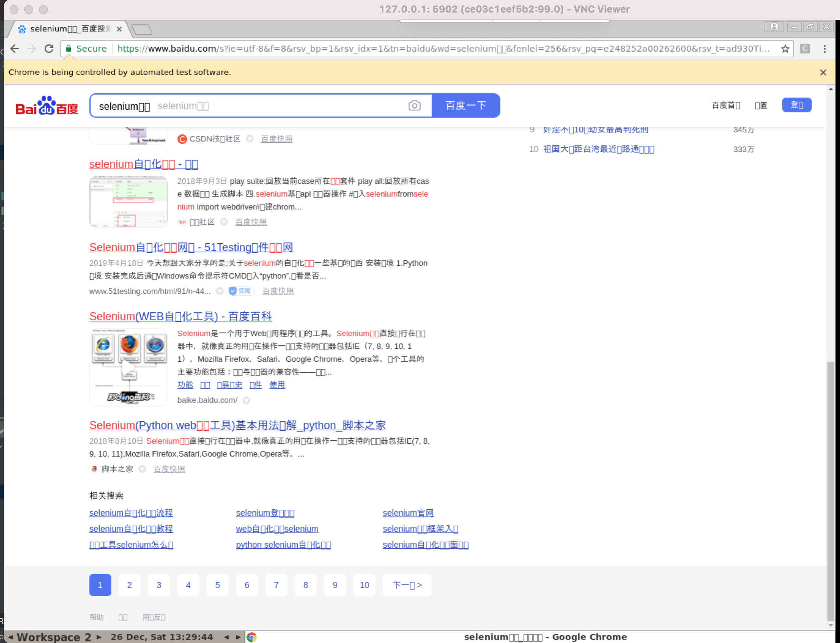Image resolution: width=840 pixels, height=643 pixels.
Task: Click the baike.baidu.com URL
Action: pyautogui.click(x=207, y=400)
